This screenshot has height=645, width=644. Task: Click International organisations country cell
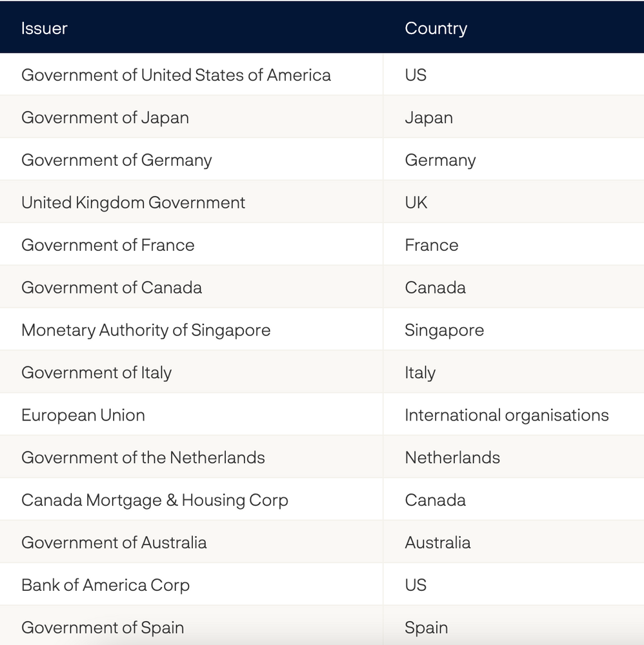tap(507, 415)
